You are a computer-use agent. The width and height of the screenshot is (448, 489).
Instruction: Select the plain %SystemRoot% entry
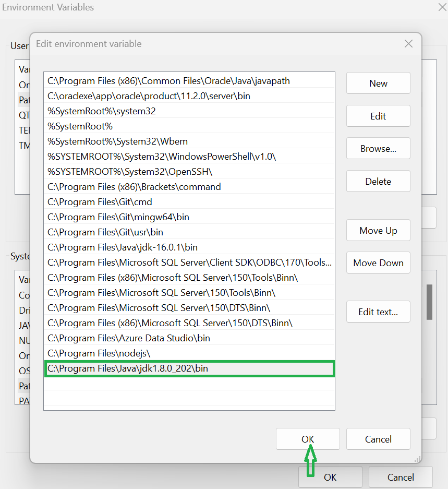coord(189,126)
